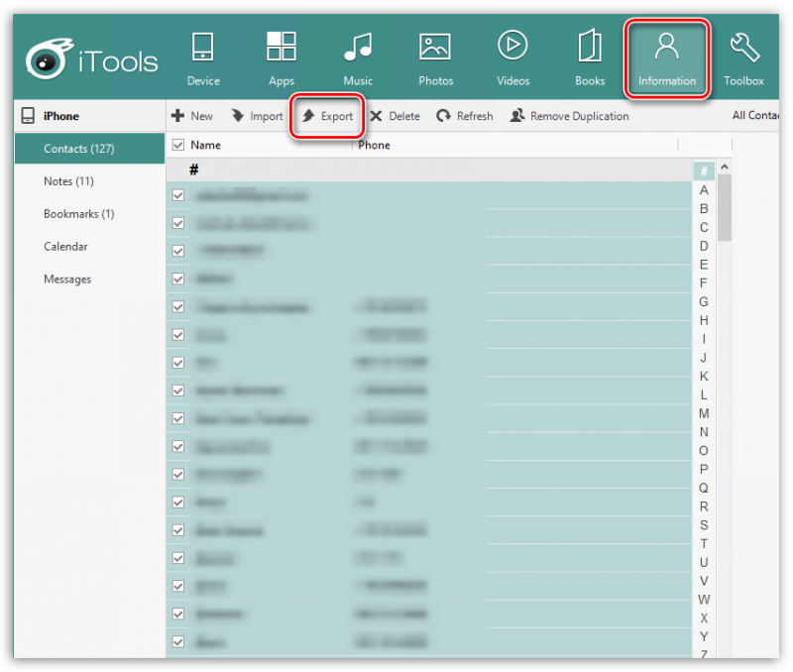
Task: Jump to # in the alphabet index
Action: [x=704, y=171]
